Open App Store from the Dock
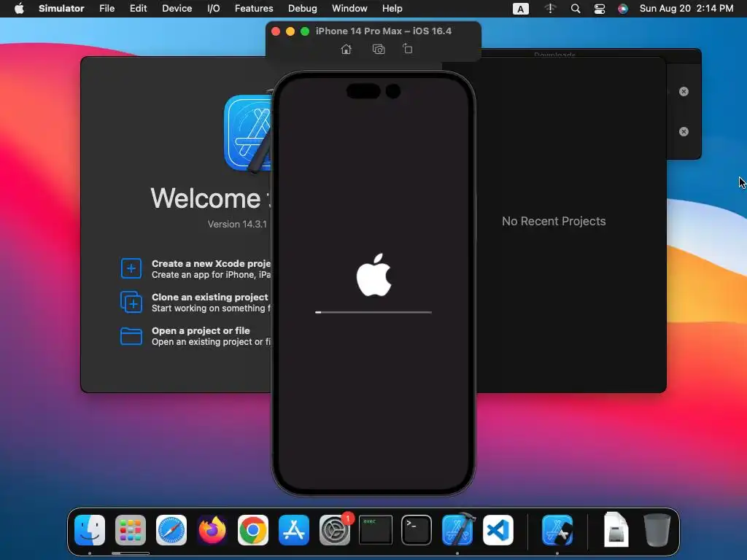This screenshot has height=560, width=747. (294, 530)
